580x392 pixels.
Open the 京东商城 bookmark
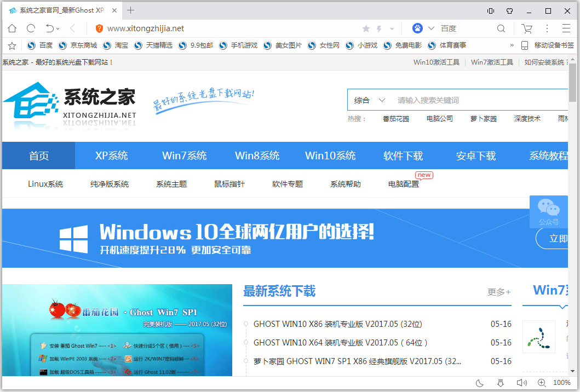point(78,45)
